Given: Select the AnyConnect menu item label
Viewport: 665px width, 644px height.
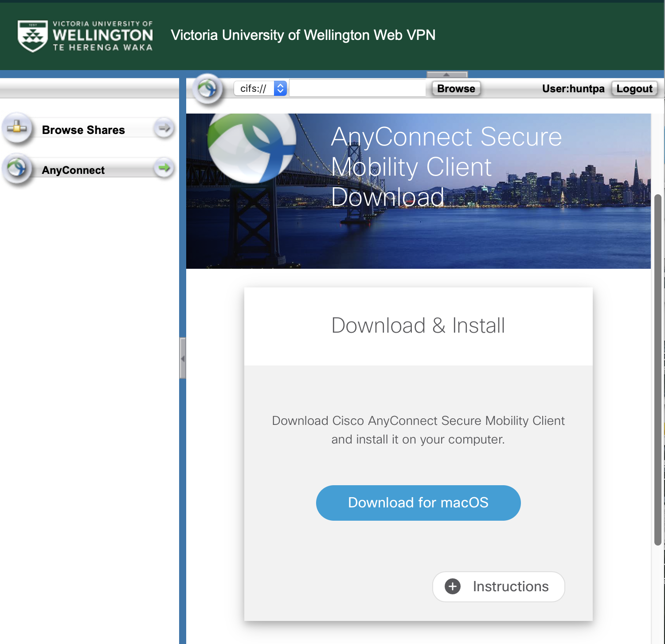Looking at the screenshot, I should (x=73, y=170).
